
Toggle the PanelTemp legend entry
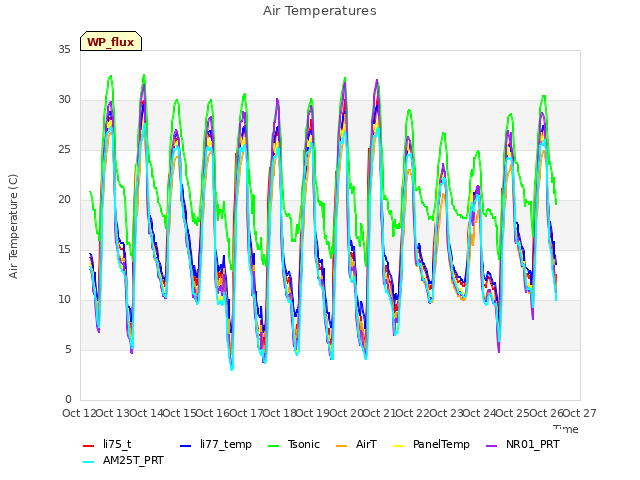click(x=431, y=444)
